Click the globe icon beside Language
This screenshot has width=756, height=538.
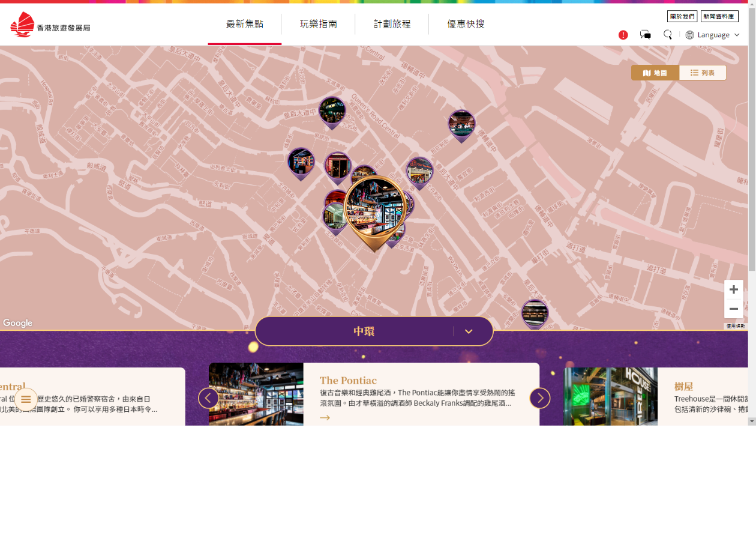690,35
